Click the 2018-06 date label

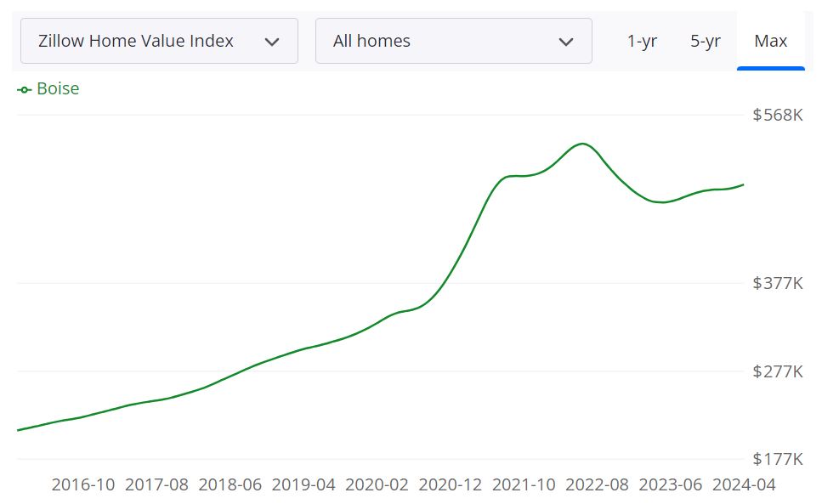(230, 484)
